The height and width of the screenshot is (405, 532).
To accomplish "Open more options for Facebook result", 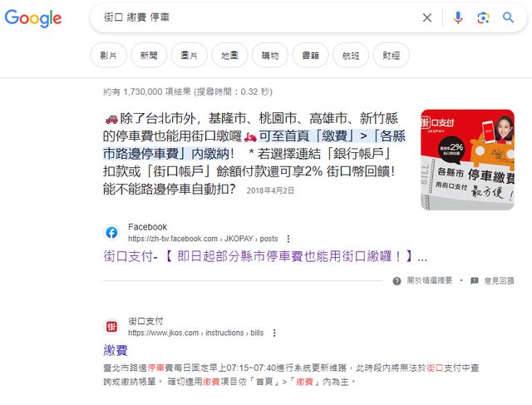I will 288,239.
